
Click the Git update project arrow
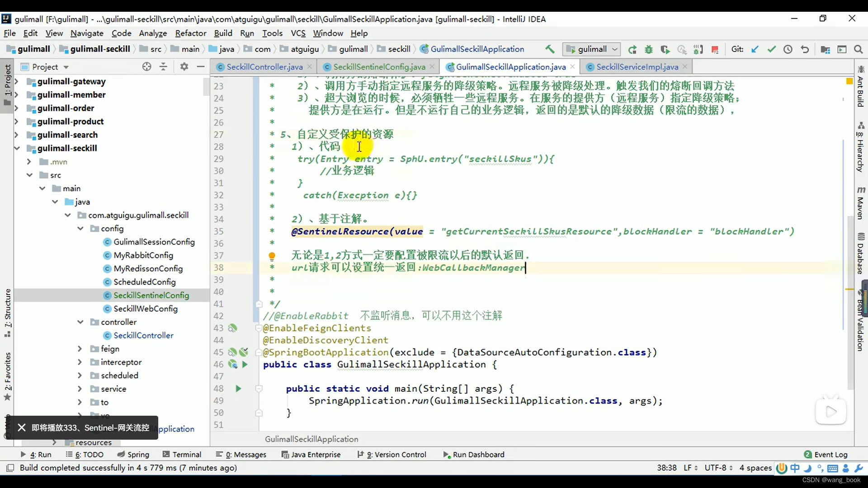(x=755, y=49)
